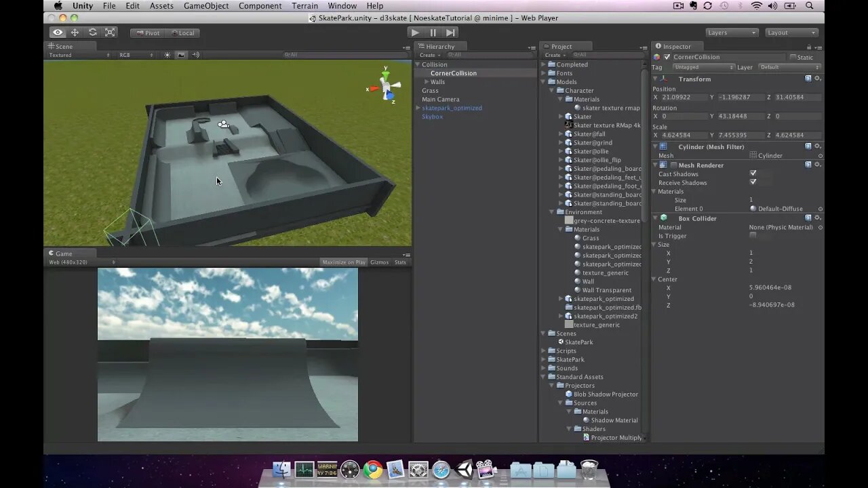This screenshot has height=488, width=868.
Task: Click the Pause button
Action: (x=433, y=33)
